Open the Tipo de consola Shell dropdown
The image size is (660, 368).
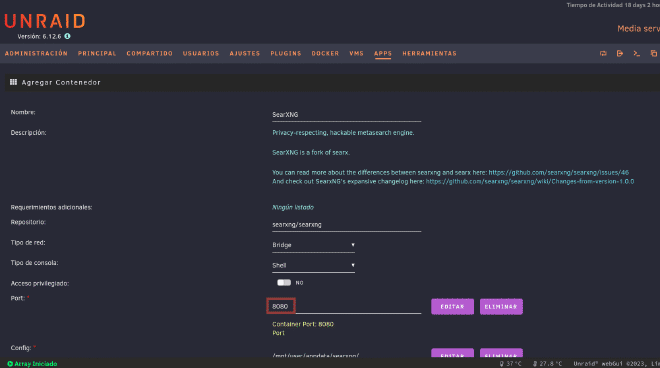tap(313, 265)
